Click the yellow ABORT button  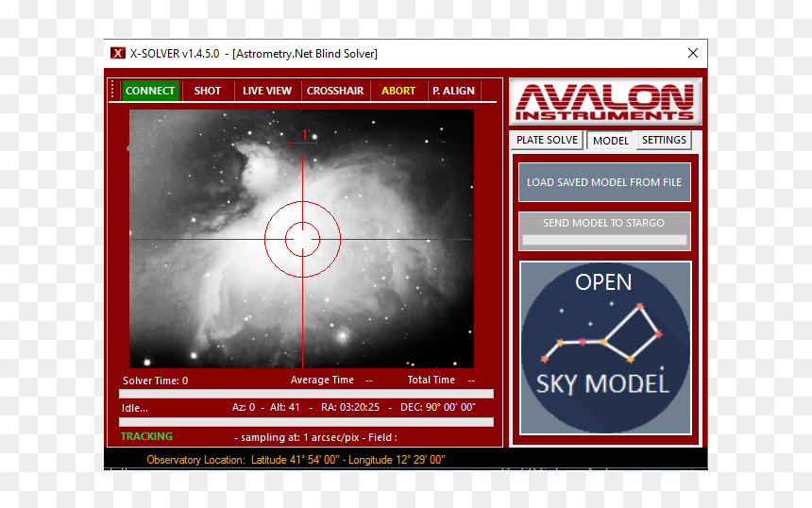(398, 91)
